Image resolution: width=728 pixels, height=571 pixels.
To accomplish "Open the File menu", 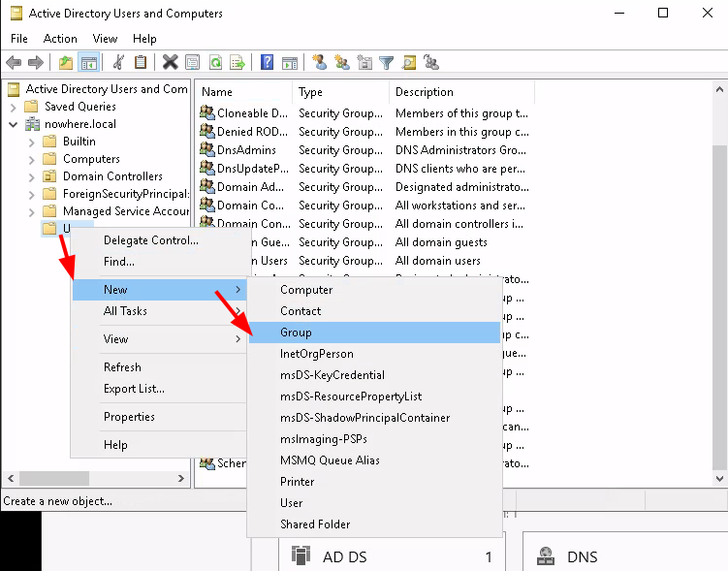I will [19, 39].
